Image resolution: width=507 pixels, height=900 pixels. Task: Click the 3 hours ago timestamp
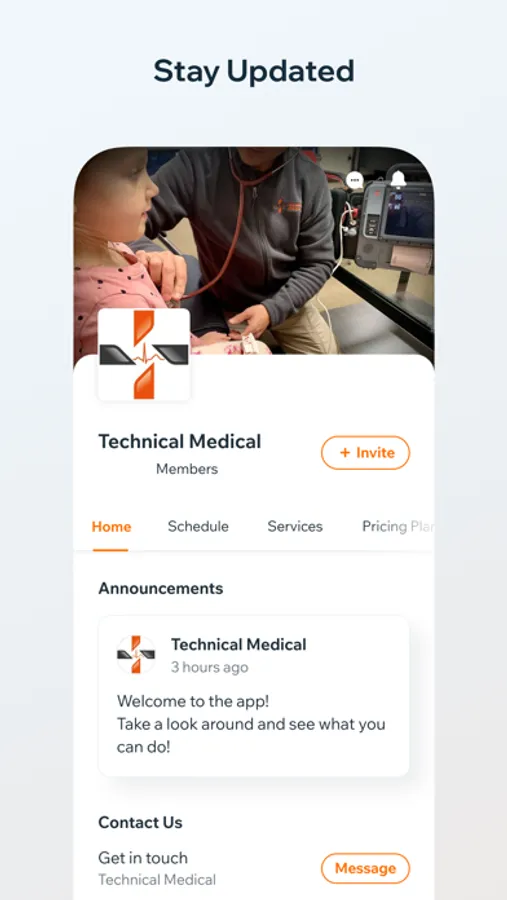point(210,668)
